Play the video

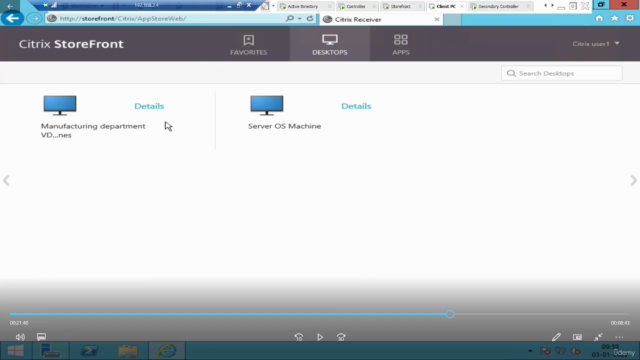click(x=320, y=337)
